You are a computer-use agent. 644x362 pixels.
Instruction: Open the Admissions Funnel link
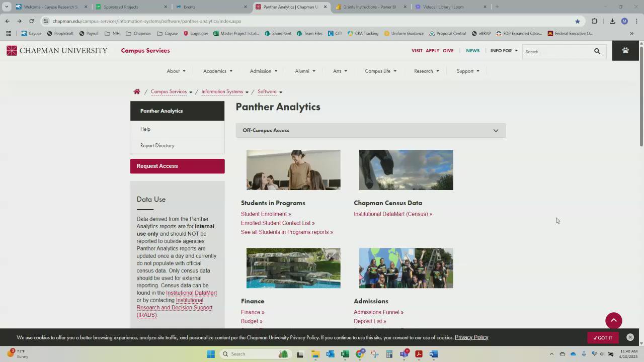378,312
